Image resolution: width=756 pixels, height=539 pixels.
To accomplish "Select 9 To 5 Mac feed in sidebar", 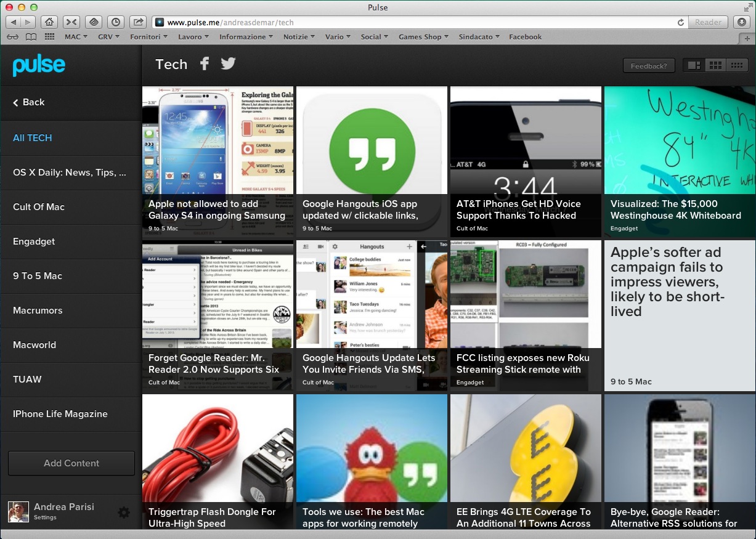I will point(71,276).
